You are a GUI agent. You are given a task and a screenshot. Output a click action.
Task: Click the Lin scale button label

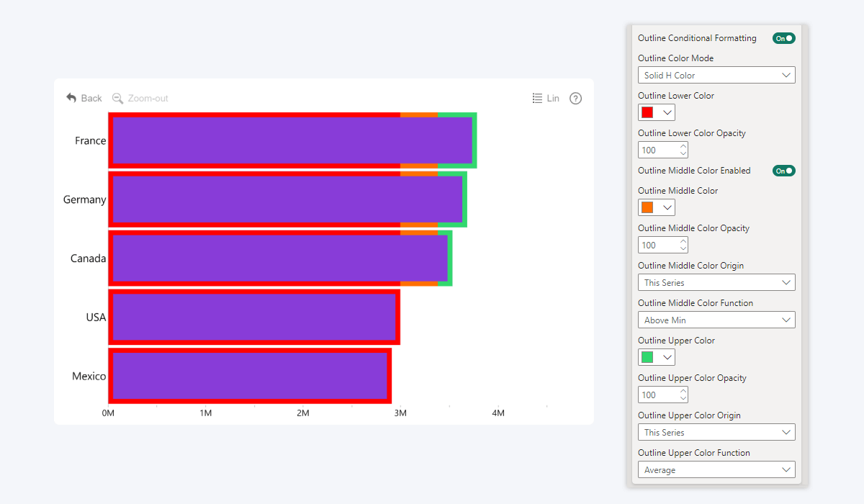pyautogui.click(x=553, y=98)
